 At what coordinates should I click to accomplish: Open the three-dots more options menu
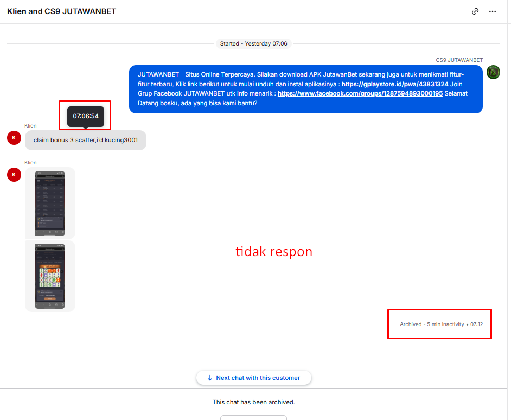coord(493,11)
